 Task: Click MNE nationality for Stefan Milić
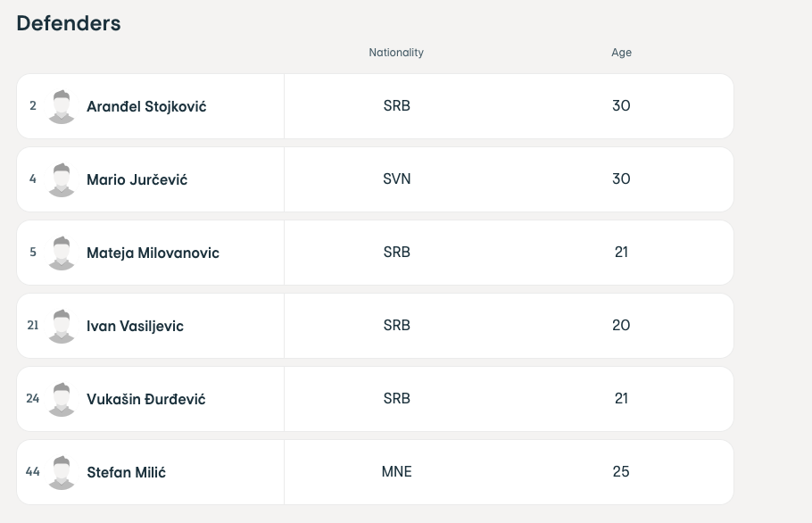(x=397, y=472)
